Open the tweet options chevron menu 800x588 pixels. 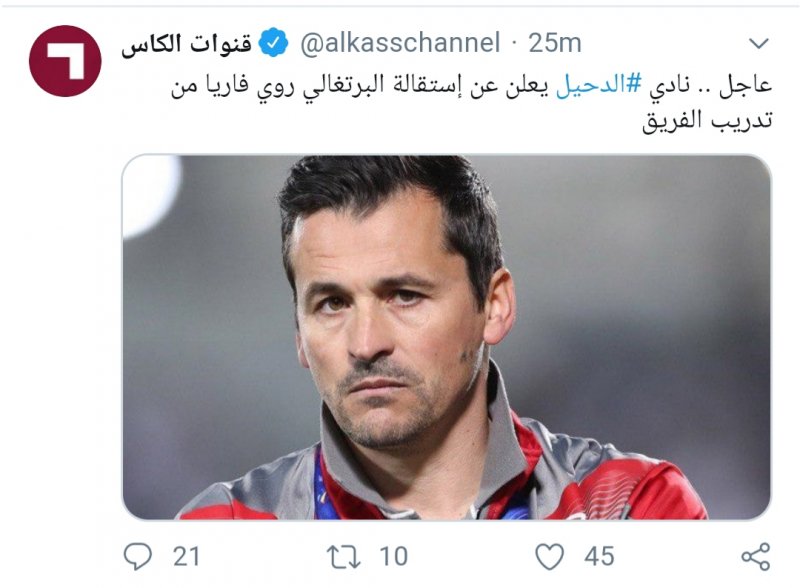759,43
